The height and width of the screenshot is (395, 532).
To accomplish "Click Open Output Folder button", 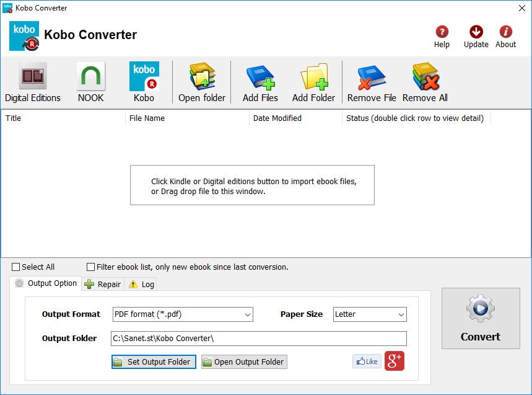I will tap(244, 362).
